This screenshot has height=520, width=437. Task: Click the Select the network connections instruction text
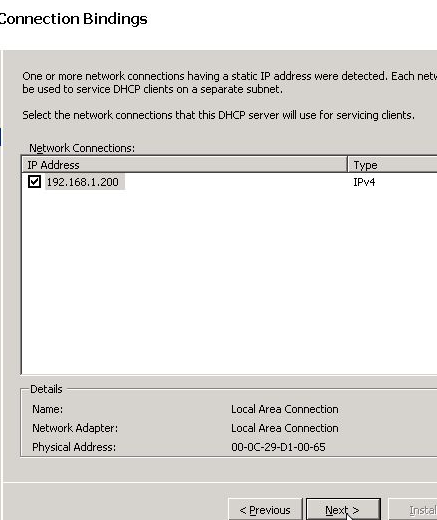(218, 115)
